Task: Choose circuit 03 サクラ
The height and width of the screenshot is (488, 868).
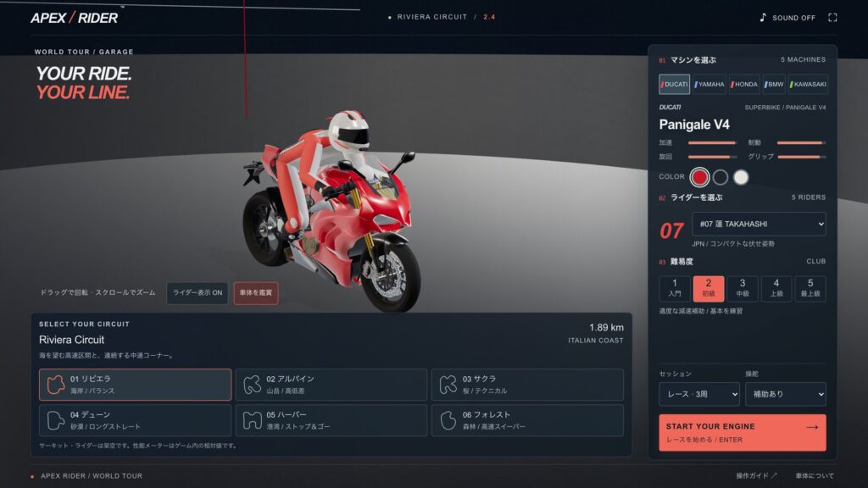Action: tap(527, 385)
